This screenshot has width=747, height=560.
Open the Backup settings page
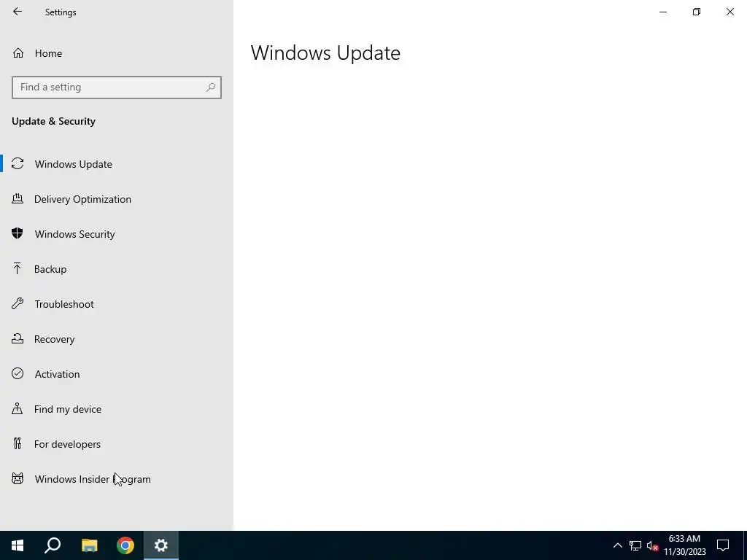pos(50,269)
